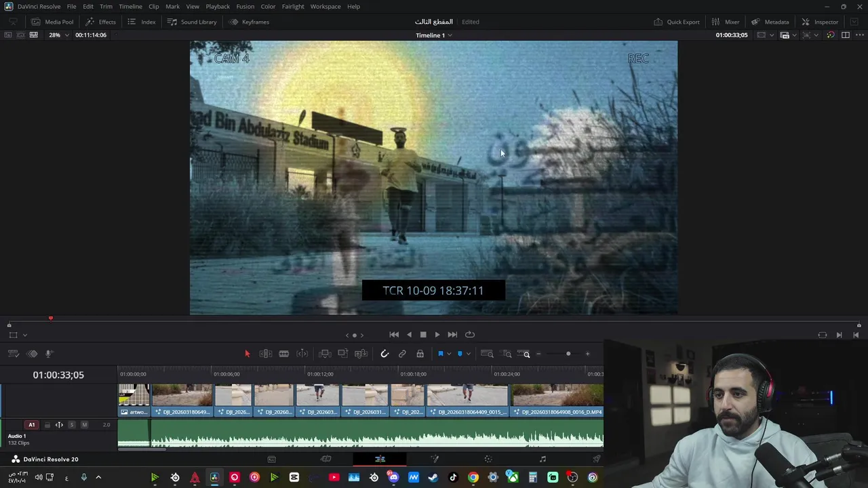Screen dimensions: 868x488
Task: Switch to the Fairlight page
Action: (542, 459)
